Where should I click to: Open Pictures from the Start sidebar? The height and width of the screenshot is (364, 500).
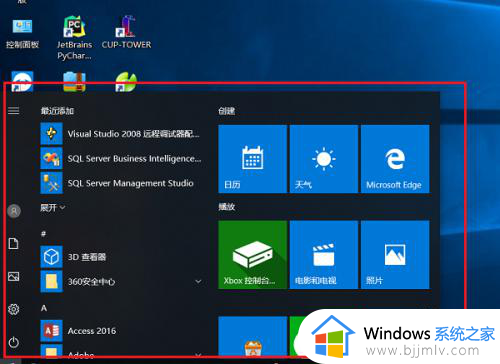14,276
